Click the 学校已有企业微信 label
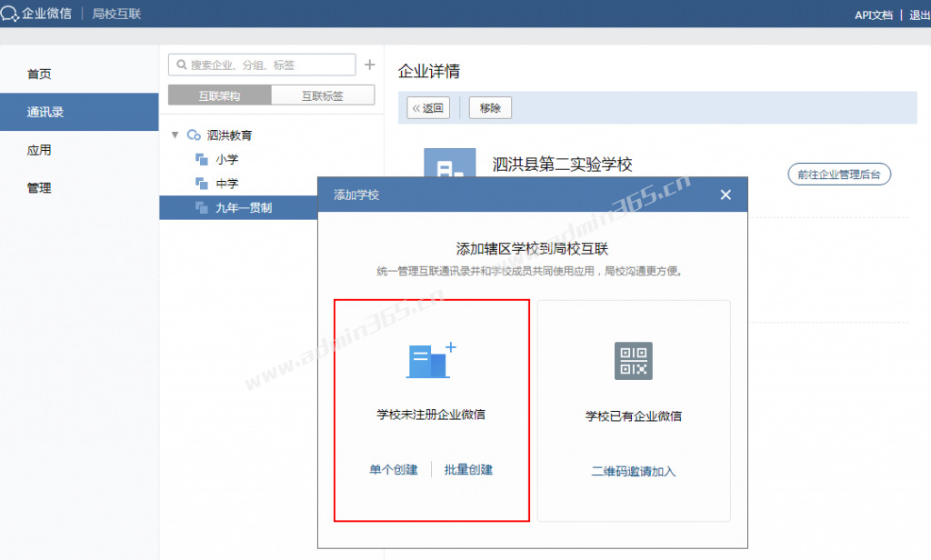The width and height of the screenshot is (931, 560). coord(634,416)
